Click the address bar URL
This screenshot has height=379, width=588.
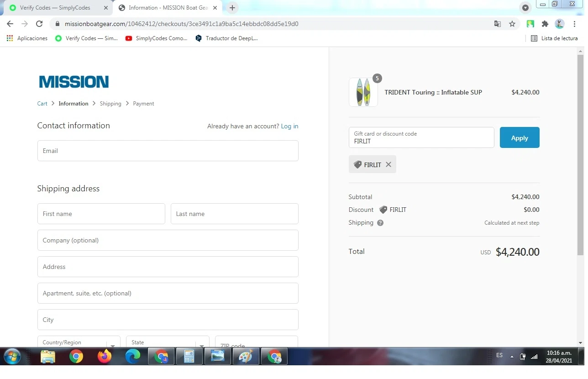click(x=182, y=24)
